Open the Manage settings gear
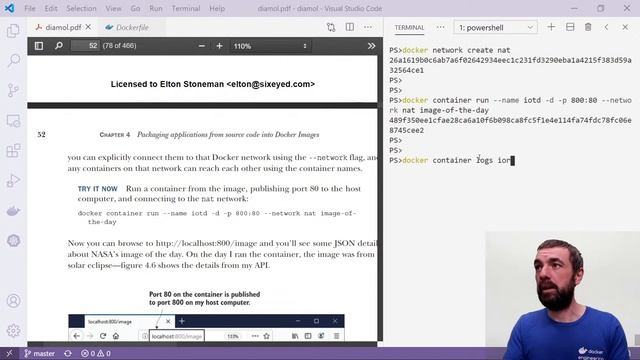This screenshot has height=360, width=640. pos(13,331)
